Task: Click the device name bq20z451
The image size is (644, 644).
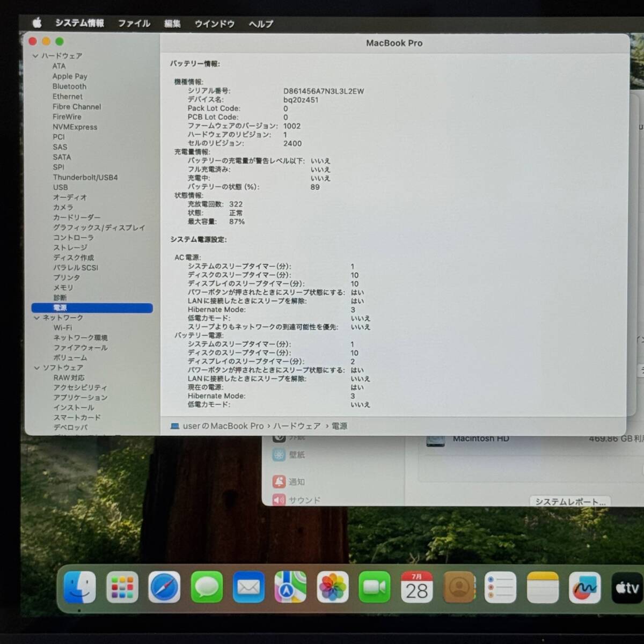Action: point(301,100)
